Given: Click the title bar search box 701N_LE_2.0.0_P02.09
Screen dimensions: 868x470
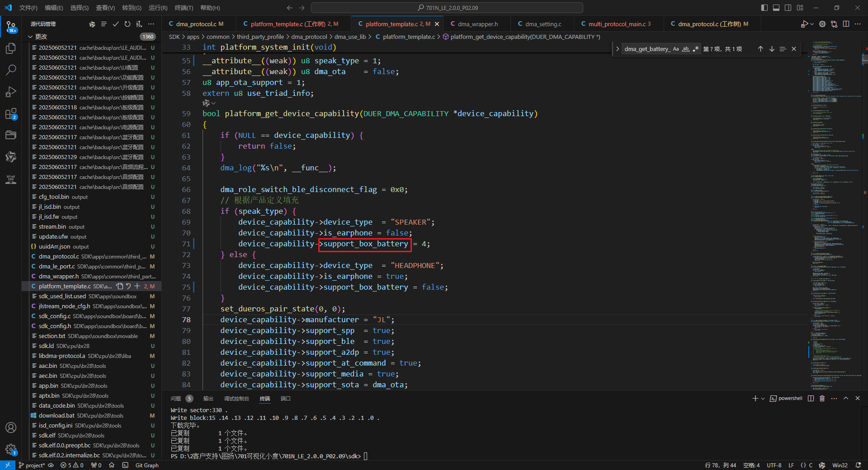Looking at the screenshot, I should click(x=447, y=8).
